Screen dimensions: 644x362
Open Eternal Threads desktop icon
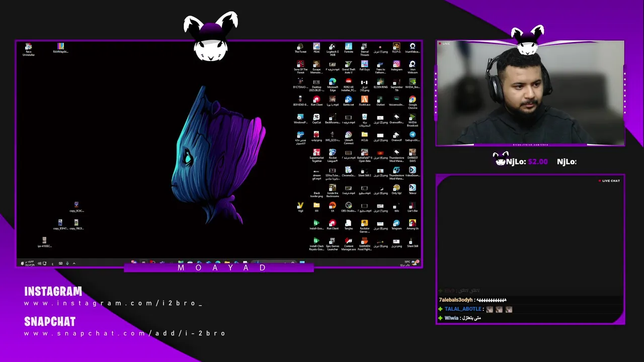[x=365, y=49]
